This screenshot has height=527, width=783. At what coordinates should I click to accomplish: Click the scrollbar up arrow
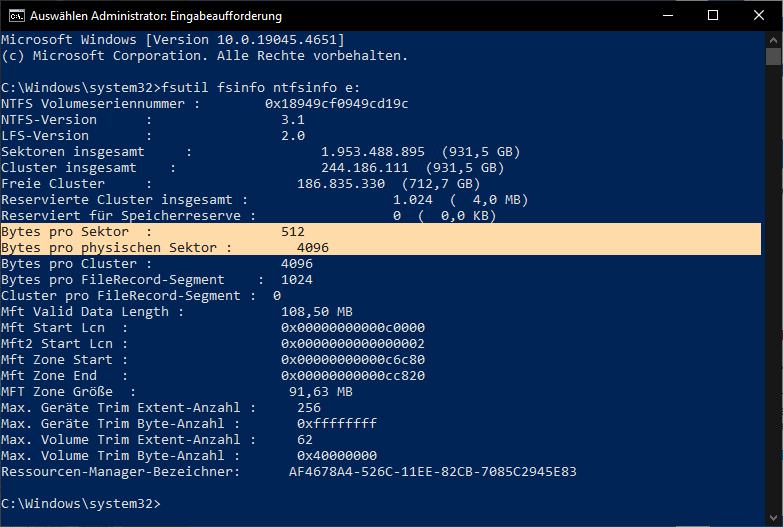[x=774, y=39]
